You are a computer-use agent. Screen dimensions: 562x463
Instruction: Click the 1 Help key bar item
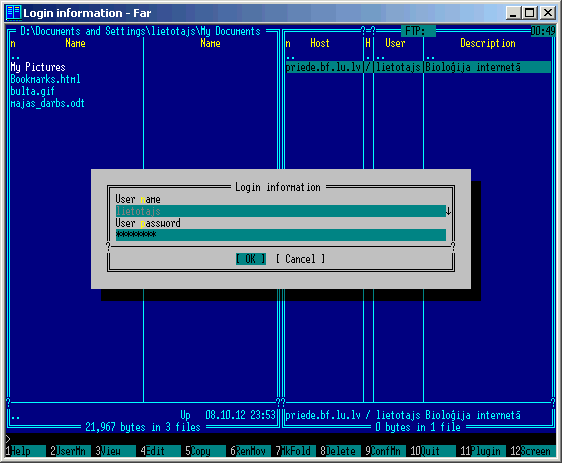[26, 451]
